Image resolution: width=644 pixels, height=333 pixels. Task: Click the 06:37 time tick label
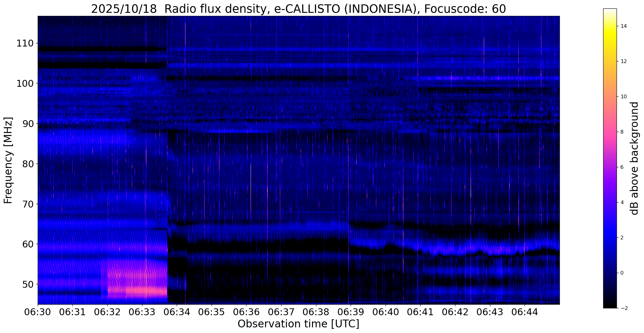click(x=281, y=312)
